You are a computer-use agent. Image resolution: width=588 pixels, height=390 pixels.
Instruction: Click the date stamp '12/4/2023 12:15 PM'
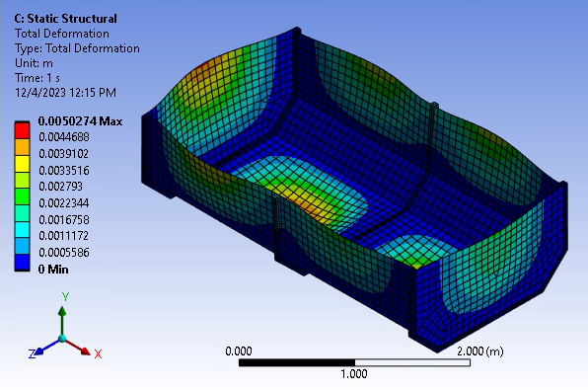click(x=66, y=93)
